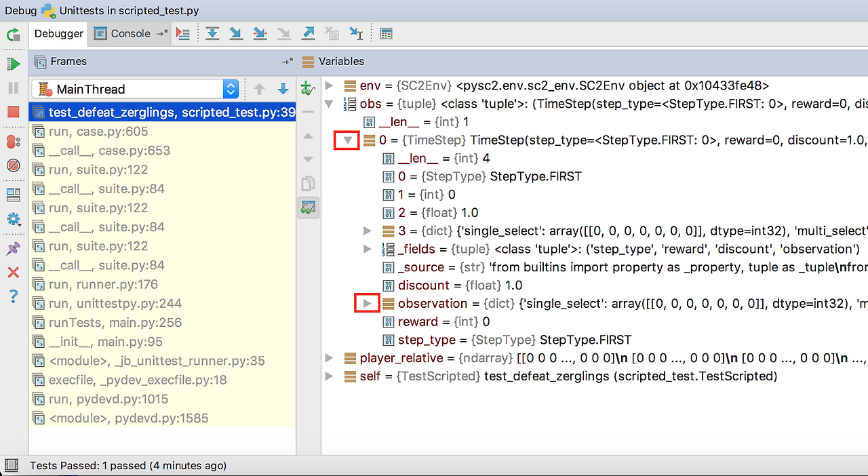This screenshot has height=476, width=868.
Task: Open debugger settings gear menu
Action: pyautogui.click(x=13, y=220)
